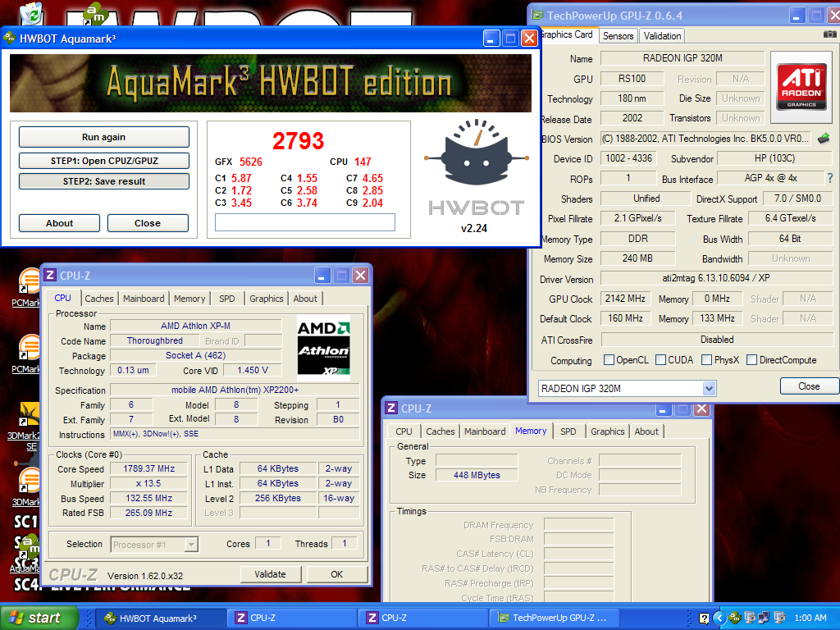Click the Aquamark tray icon

click(x=734, y=619)
